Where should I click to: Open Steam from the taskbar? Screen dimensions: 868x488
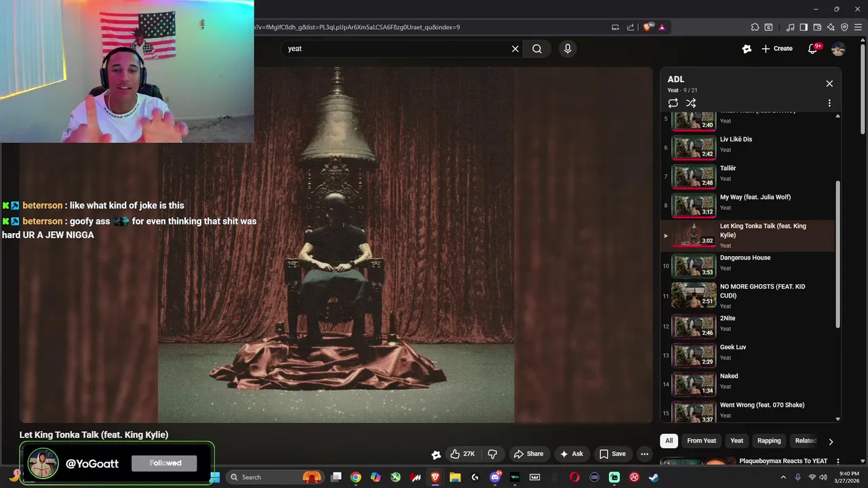654,477
